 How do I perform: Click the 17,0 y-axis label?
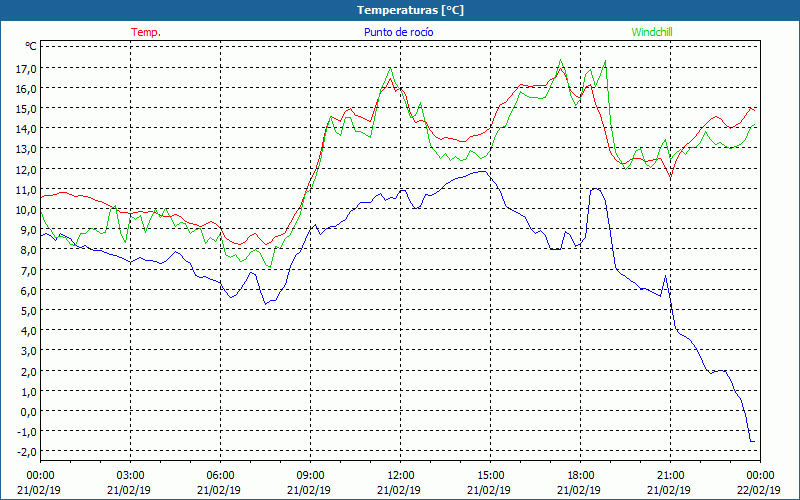[x=26, y=68]
